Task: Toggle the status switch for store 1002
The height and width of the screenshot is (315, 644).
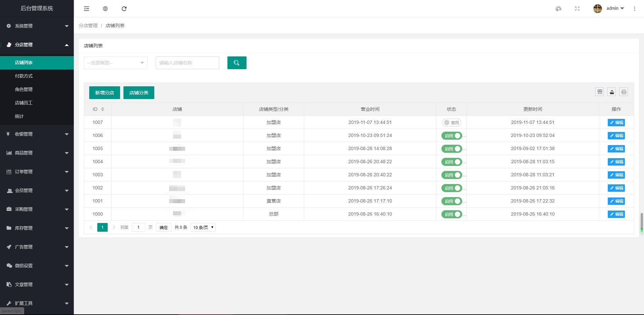Action: tap(451, 188)
